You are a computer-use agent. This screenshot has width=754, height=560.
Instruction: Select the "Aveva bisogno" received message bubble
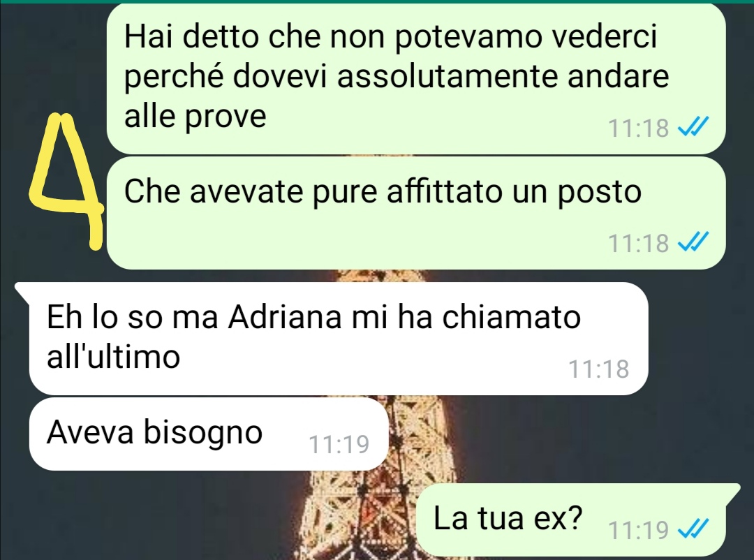pos(208,434)
